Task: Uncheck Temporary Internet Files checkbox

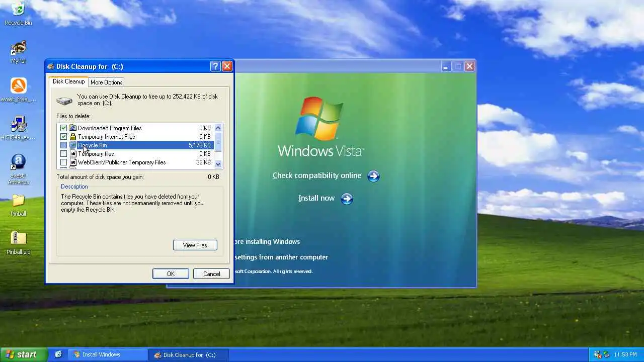Action: pyautogui.click(x=63, y=137)
